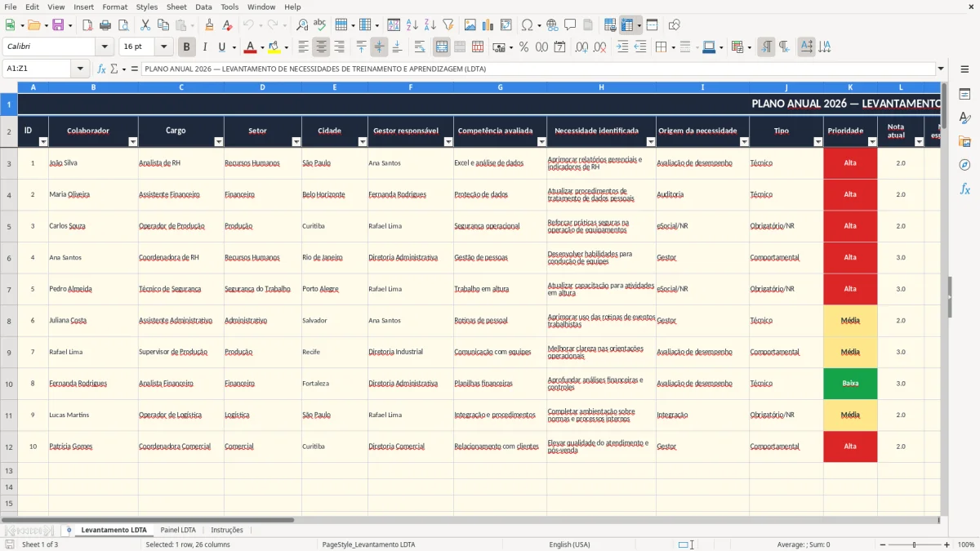Insert Comment speech bubble icon

[570, 25]
